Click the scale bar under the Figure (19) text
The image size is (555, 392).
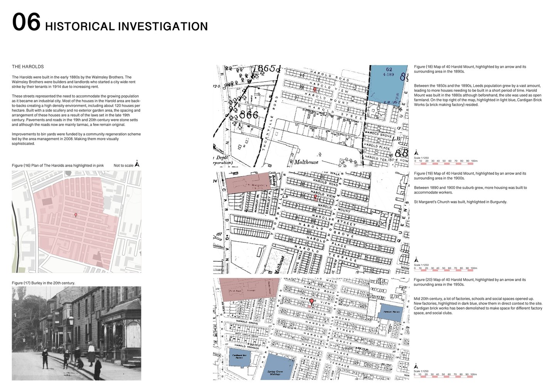tap(444, 271)
